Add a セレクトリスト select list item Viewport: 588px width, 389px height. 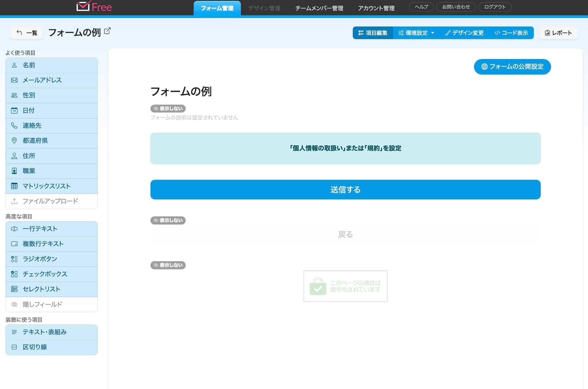[51, 289]
